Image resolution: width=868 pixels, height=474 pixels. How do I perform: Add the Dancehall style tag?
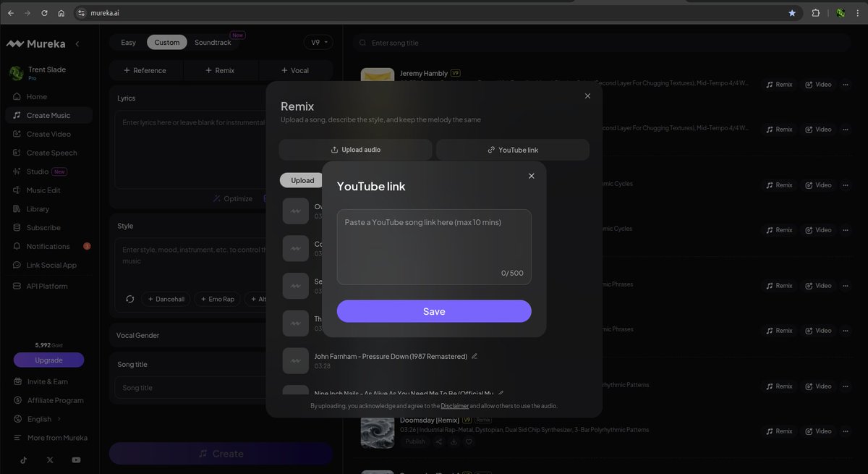(x=166, y=299)
